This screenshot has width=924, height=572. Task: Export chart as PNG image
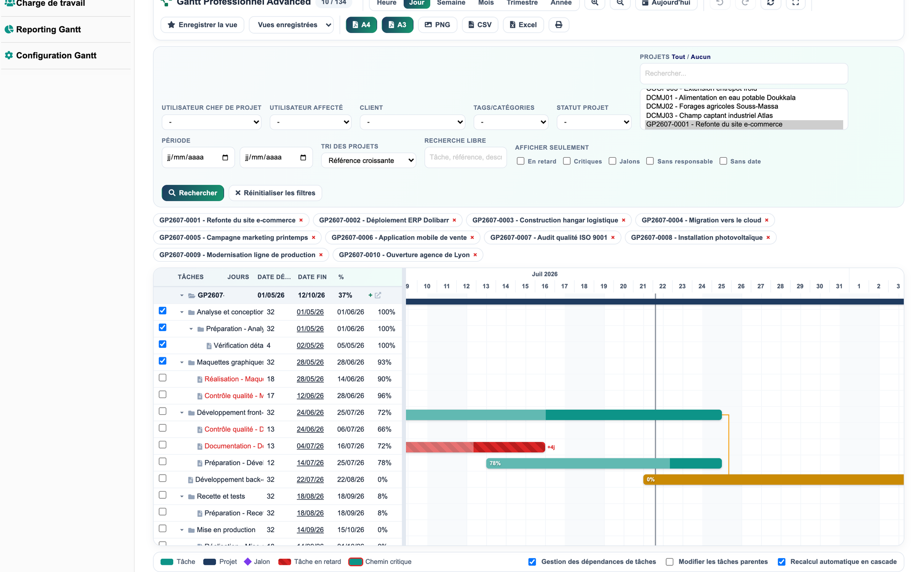coord(437,25)
